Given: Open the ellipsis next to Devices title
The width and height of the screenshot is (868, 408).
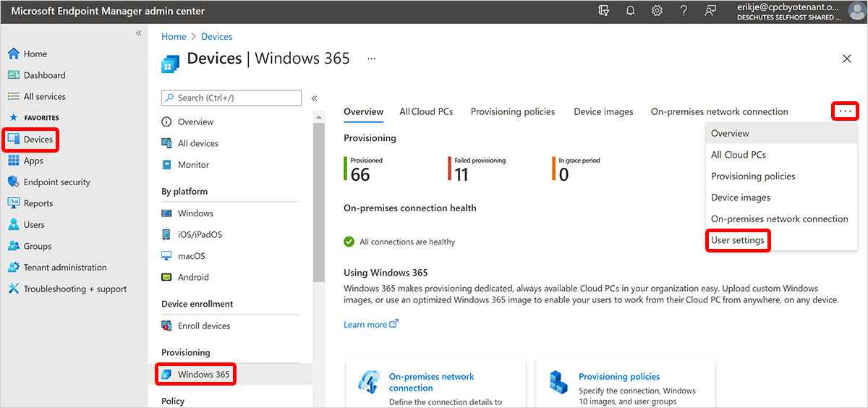Looking at the screenshot, I should pos(372,59).
